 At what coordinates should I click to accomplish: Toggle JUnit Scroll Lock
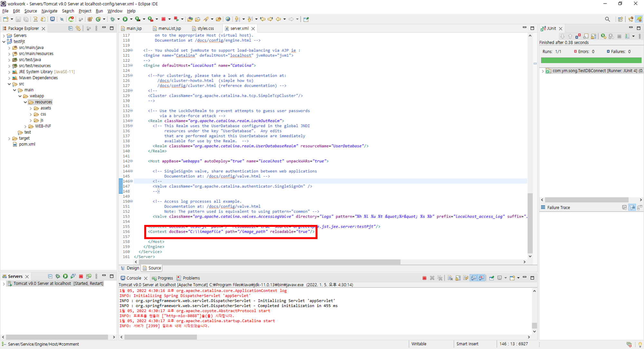[x=593, y=36]
